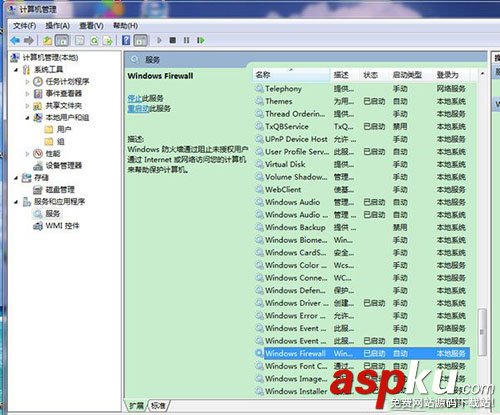Image resolution: width=500 pixels, height=415 pixels.
Task: Sort by the 启动类型 column header
Action: (x=411, y=75)
